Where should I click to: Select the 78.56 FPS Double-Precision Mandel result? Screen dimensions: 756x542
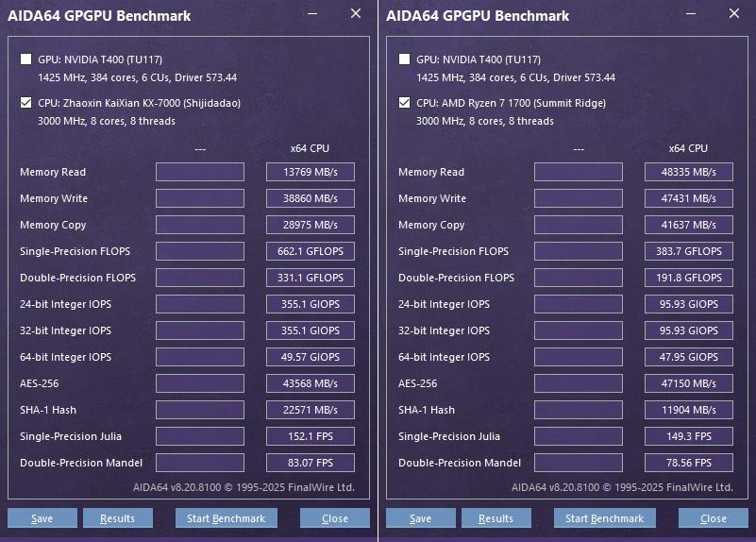(x=689, y=463)
